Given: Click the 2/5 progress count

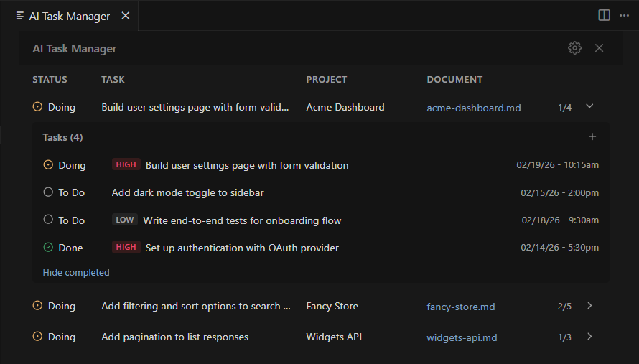Looking at the screenshot, I should (564, 306).
